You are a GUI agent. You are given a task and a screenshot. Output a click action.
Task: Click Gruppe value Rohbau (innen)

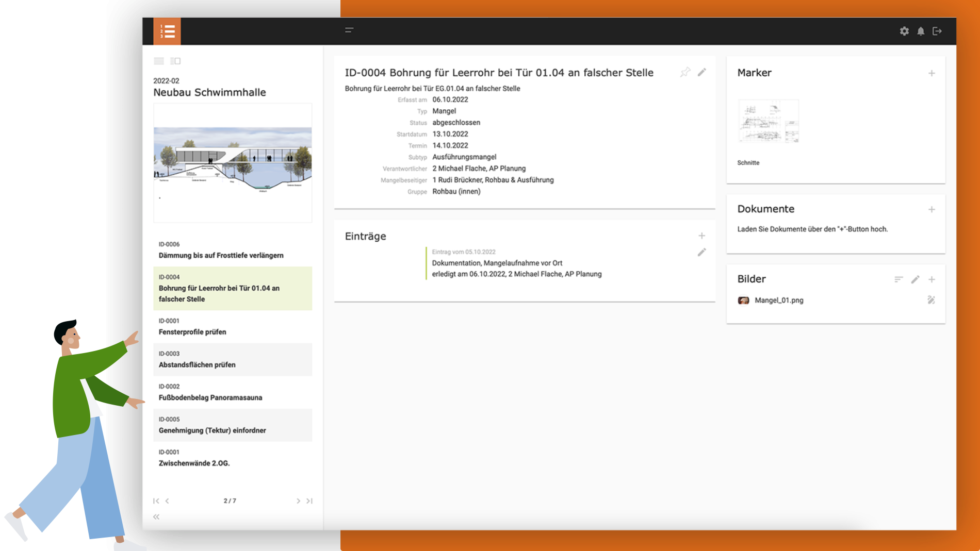(x=456, y=192)
